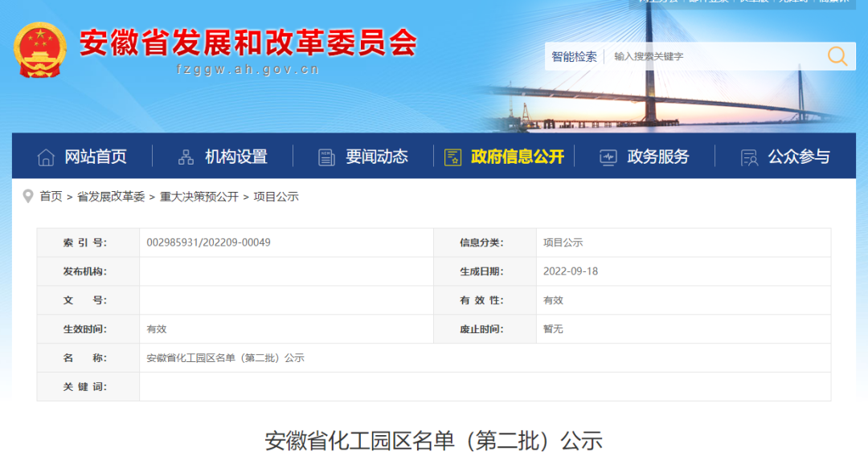Click the 有效 value in 有效性 row
Image resolution: width=868 pixels, height=452 pixels.
[553, 299]
